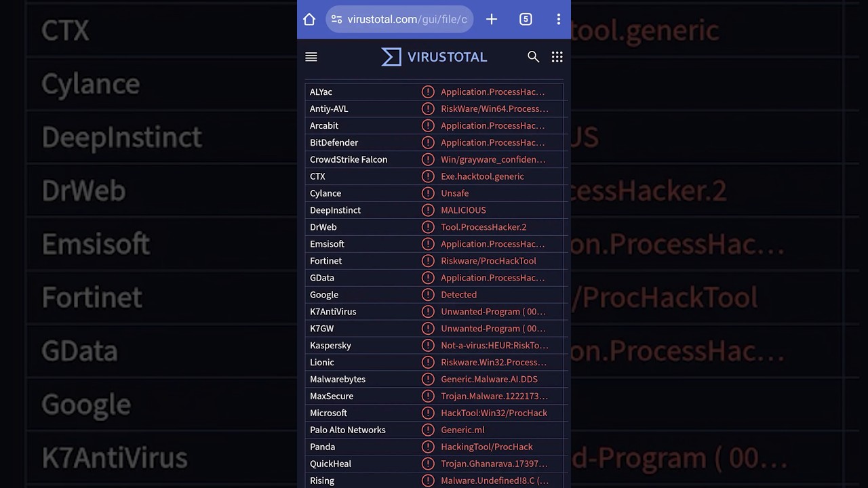The width and height of the screenshot is (868, 488).
Task: Click the alert icon in DrWeb row
Action: point(428,227)
